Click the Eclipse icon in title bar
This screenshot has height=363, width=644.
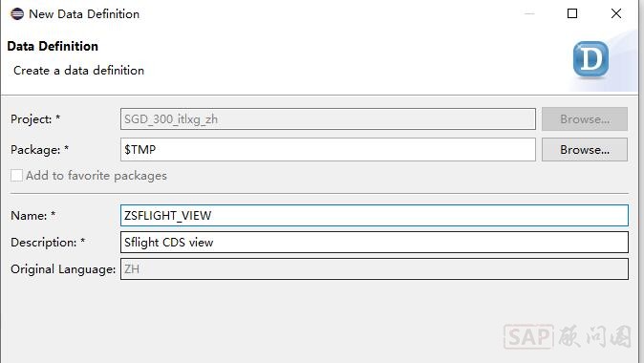pyautogui.click(x=17, y=14)
